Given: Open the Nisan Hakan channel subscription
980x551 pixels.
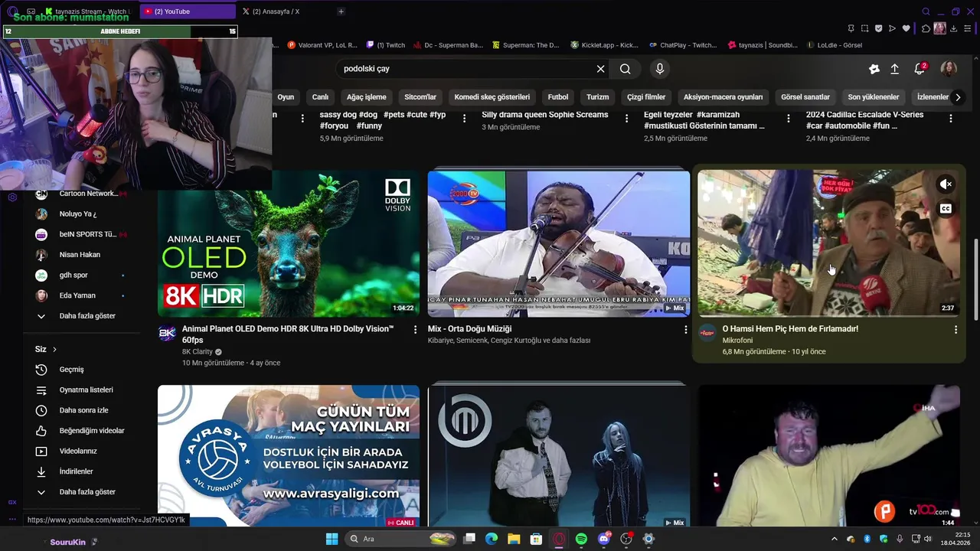Looking at the screenshot, I should pyautogui.click(x=80, y=255).
